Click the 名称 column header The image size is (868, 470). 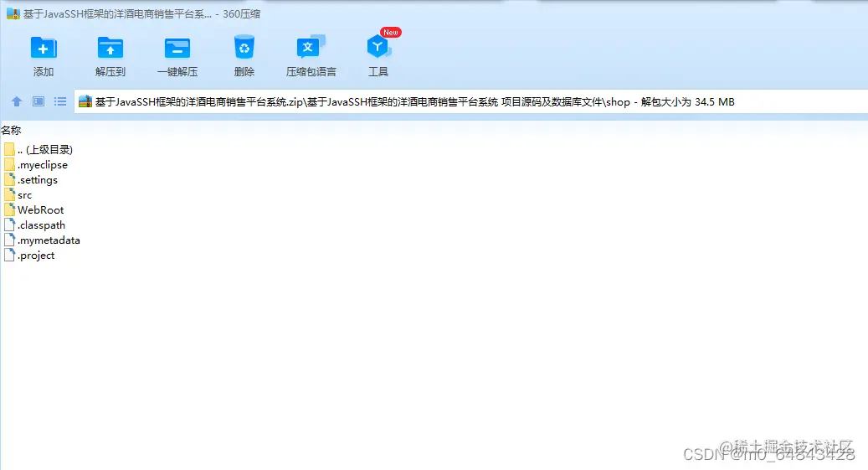point(11,130)
